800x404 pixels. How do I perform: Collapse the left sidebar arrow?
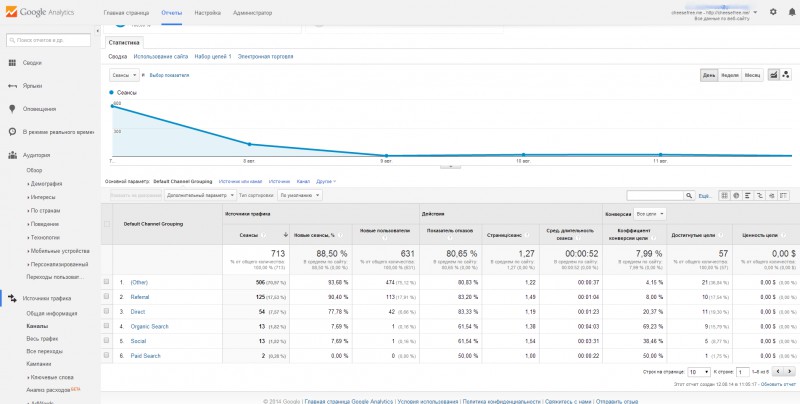[x=97, y=32]
